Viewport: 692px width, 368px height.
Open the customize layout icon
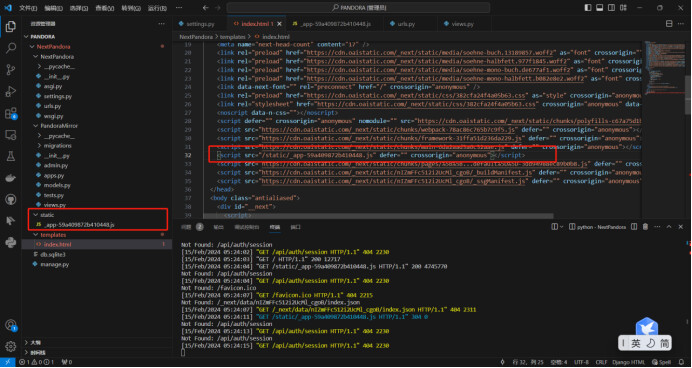(x=623, y=8)
